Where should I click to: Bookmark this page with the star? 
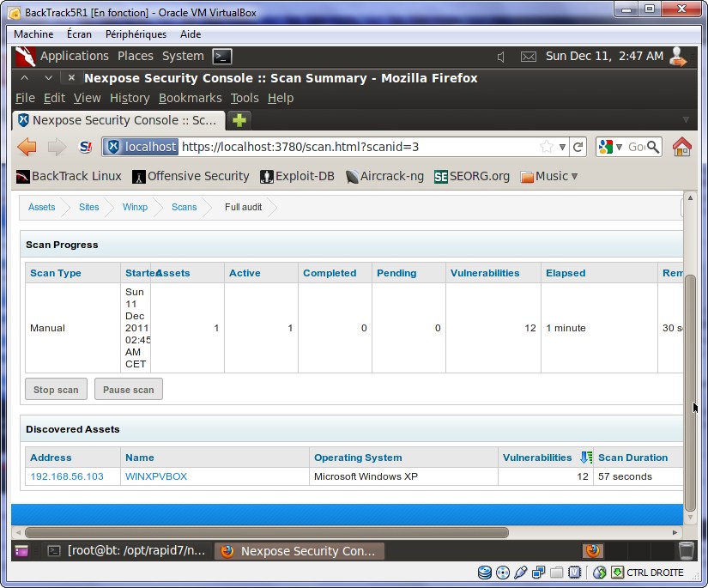[x=547, y=147]
